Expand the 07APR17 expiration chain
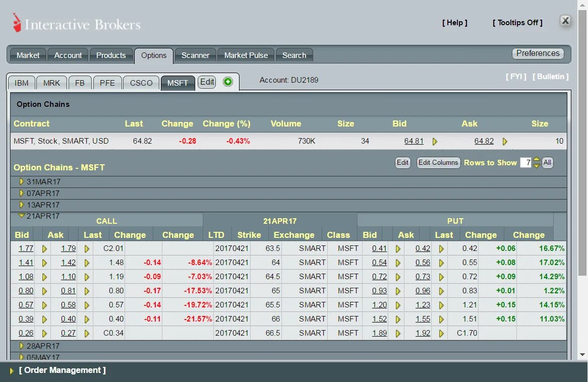The height and width of the screenshot is (382, 588). click(x=21, y=194)
